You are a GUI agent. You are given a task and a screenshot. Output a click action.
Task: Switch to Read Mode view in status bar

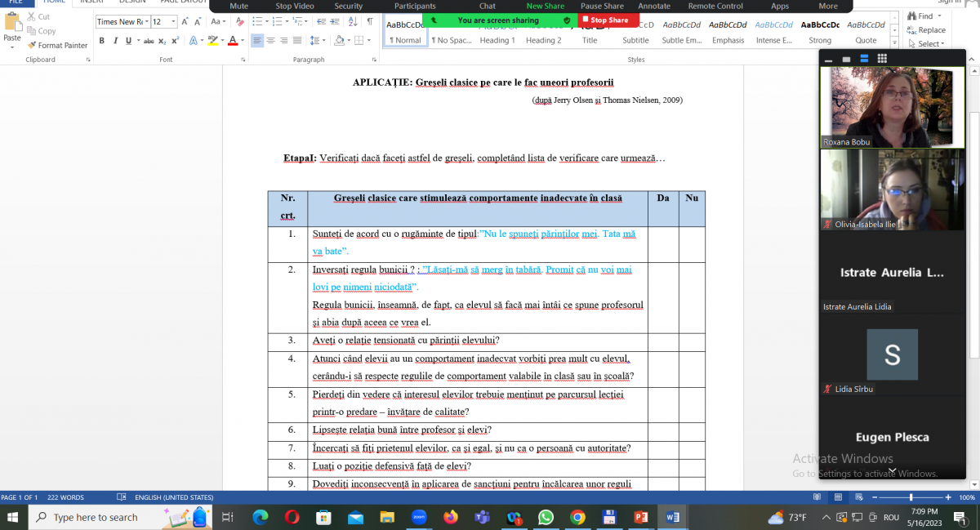(817, 497)
